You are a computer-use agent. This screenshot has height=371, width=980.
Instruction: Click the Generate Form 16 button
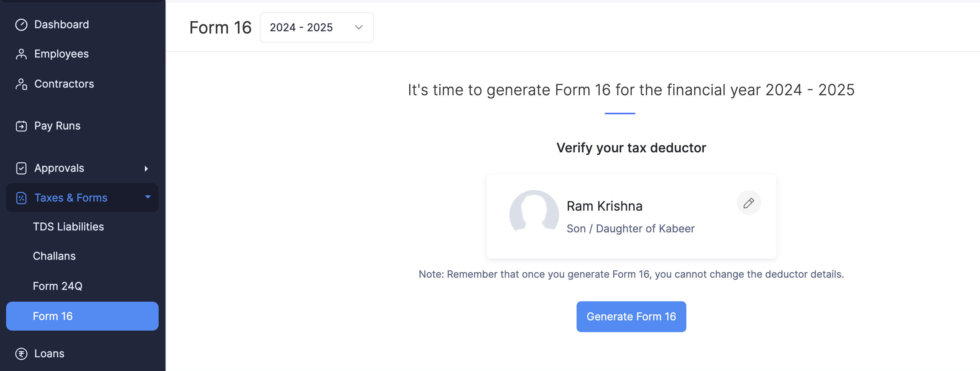tap(631, 316)
